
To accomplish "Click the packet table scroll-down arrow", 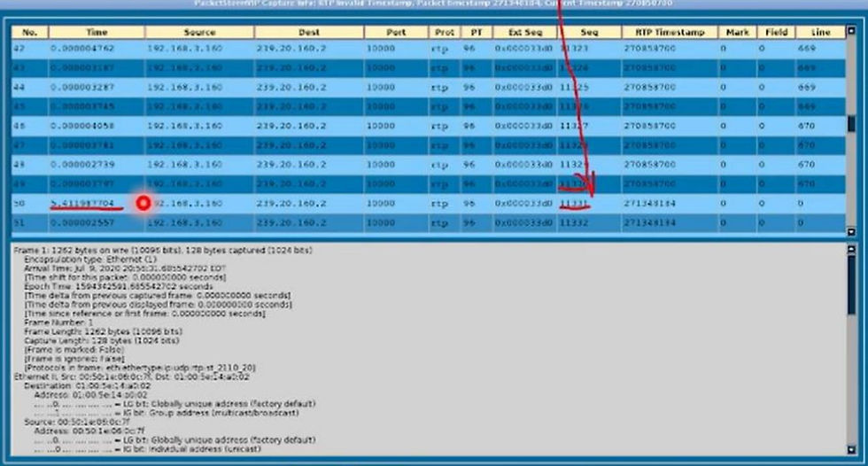I will [851, 232].
